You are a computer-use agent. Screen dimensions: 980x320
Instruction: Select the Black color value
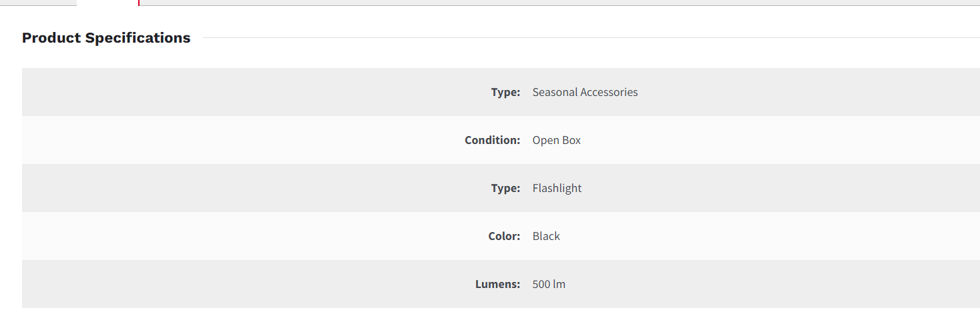pyautogui.click(x=546, y=236)
